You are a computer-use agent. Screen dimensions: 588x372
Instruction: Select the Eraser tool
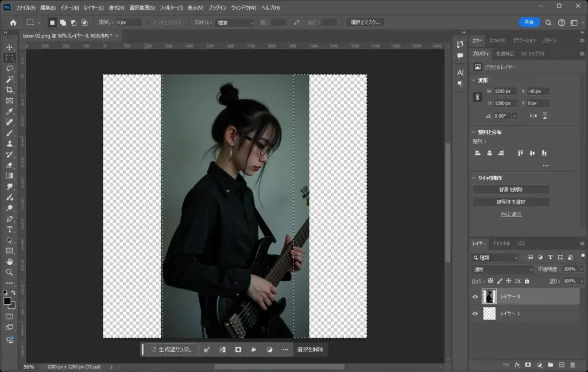coord(10,165)
